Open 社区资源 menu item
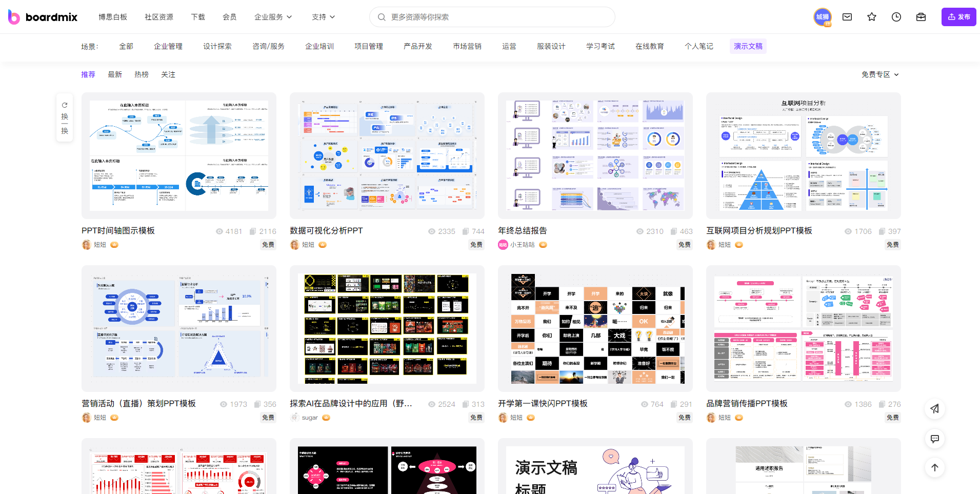Screen dimensions: 980x494 click(x=159, y=17)
